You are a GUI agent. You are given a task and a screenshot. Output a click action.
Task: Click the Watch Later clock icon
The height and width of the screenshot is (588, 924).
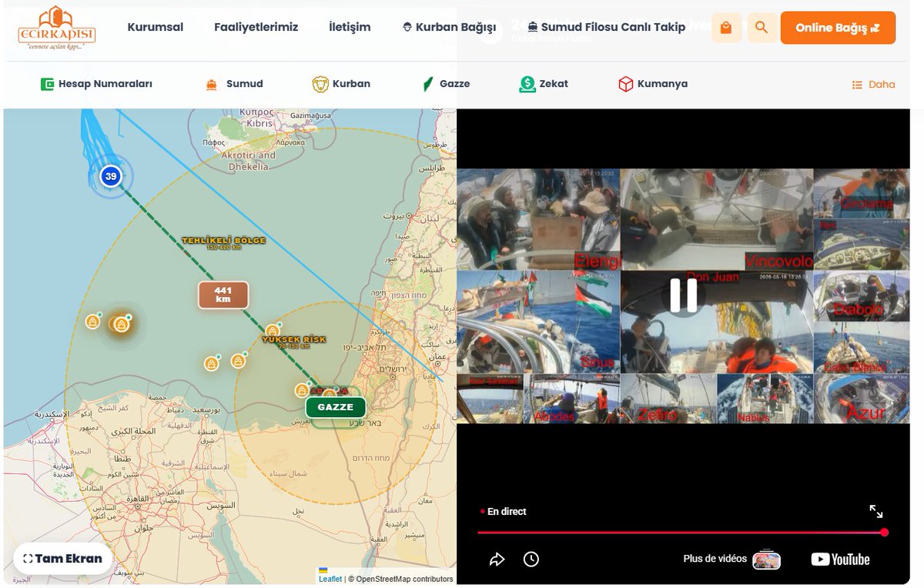pyautogui.click(x=531, y=560)
